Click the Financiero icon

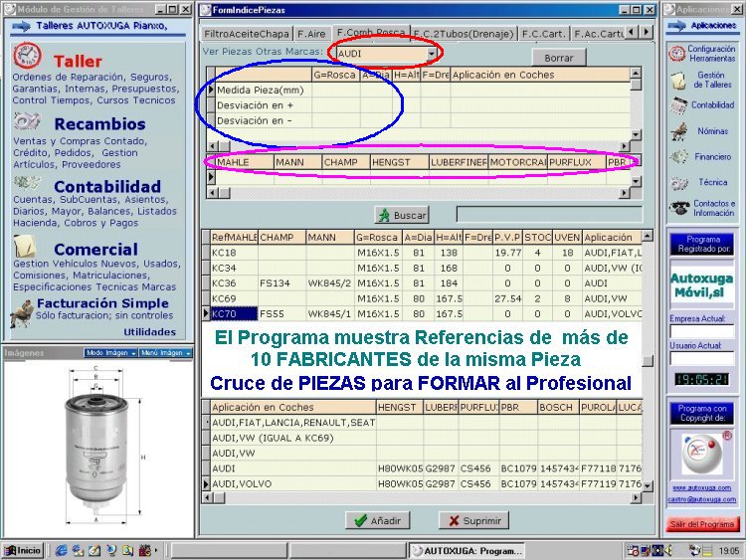[679, 156]
